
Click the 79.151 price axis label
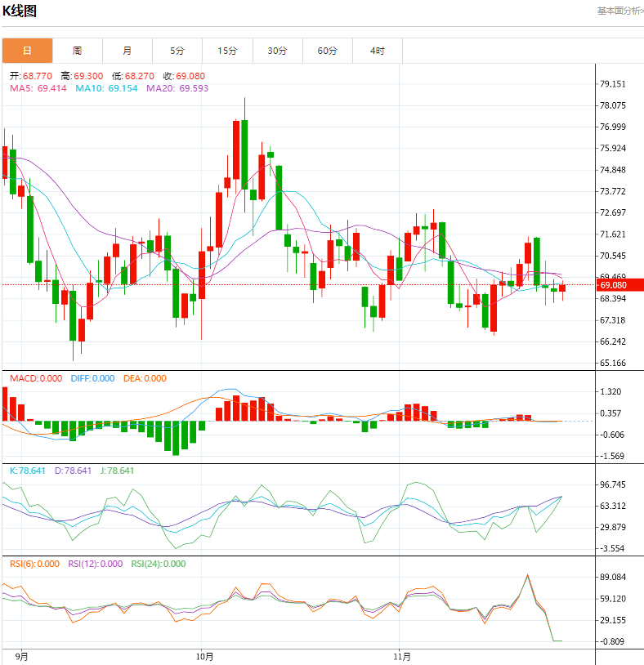pos(613,84)
